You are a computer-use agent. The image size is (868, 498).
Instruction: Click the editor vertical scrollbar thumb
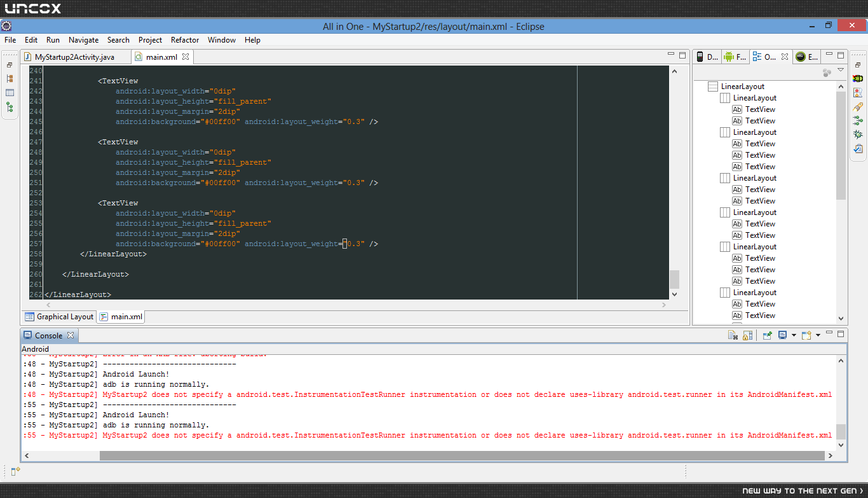click(674, 279)
